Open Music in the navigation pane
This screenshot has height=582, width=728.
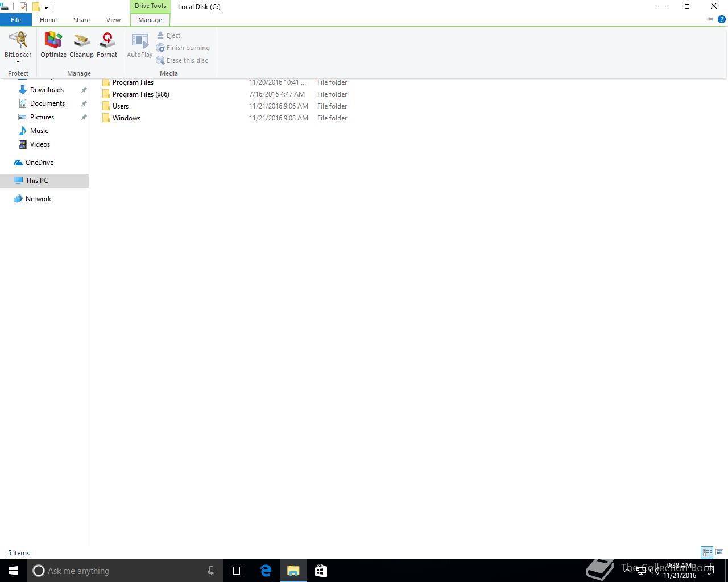[39, 131]
